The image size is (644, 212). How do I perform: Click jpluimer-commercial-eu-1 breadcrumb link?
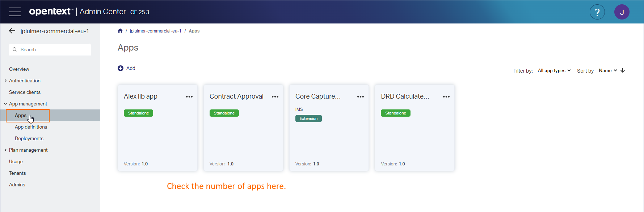click(x=156, y=31)
